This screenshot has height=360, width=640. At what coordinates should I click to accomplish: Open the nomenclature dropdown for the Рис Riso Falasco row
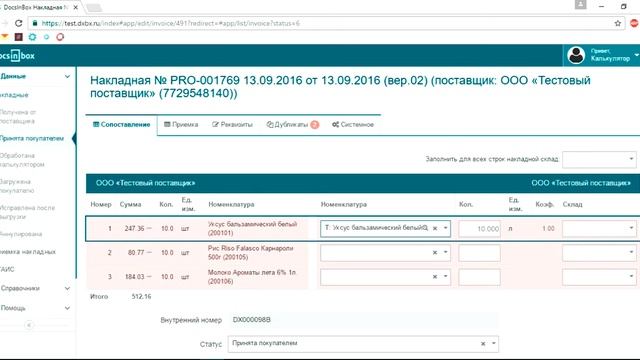coord(445,252)
